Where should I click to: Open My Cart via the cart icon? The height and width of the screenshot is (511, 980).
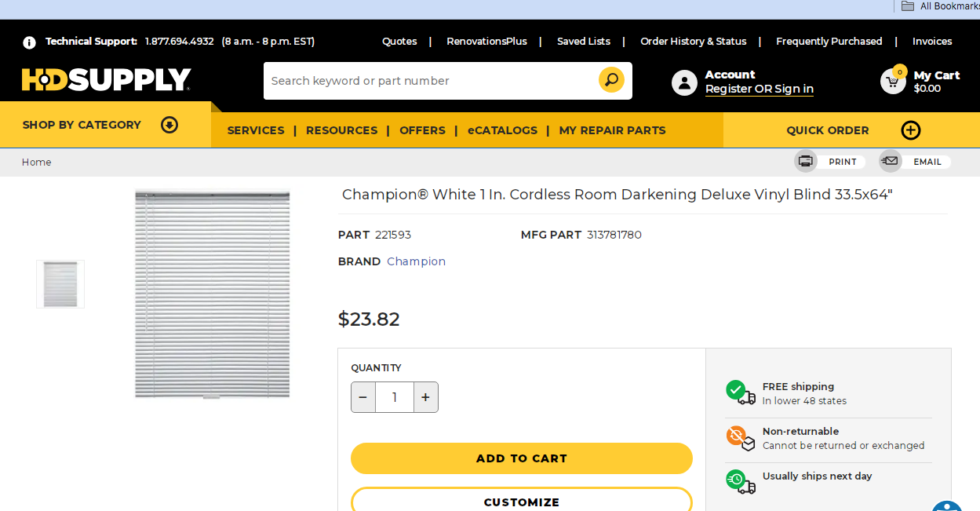point(892,80)
